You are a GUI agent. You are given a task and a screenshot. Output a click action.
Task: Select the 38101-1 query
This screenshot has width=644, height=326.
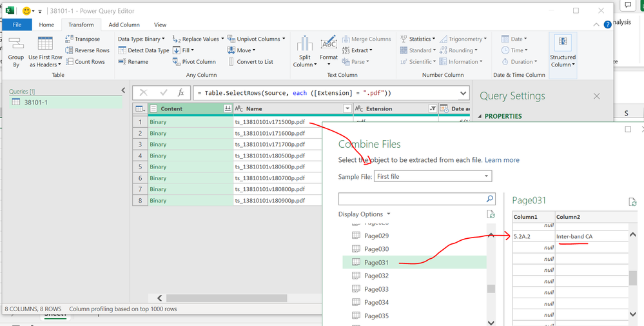click(66, 102)
